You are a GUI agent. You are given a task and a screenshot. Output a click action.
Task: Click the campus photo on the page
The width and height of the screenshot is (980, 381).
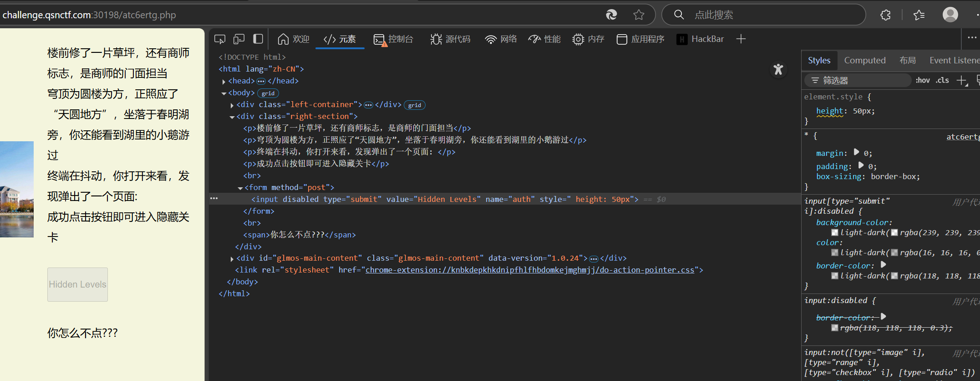[17, 189]
